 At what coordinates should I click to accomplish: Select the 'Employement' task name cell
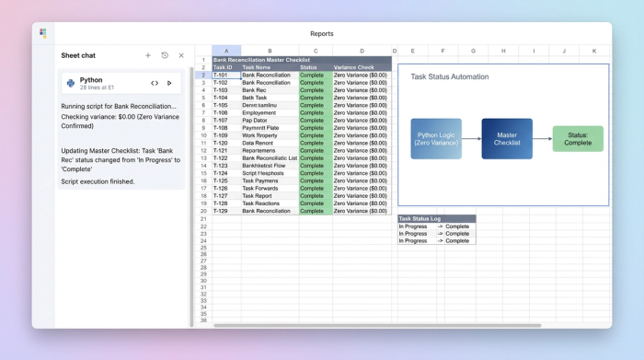(x=270, y=112)
